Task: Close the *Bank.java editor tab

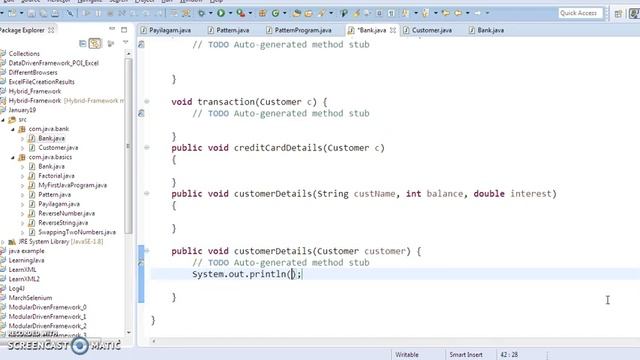Action: pos(393,30)
